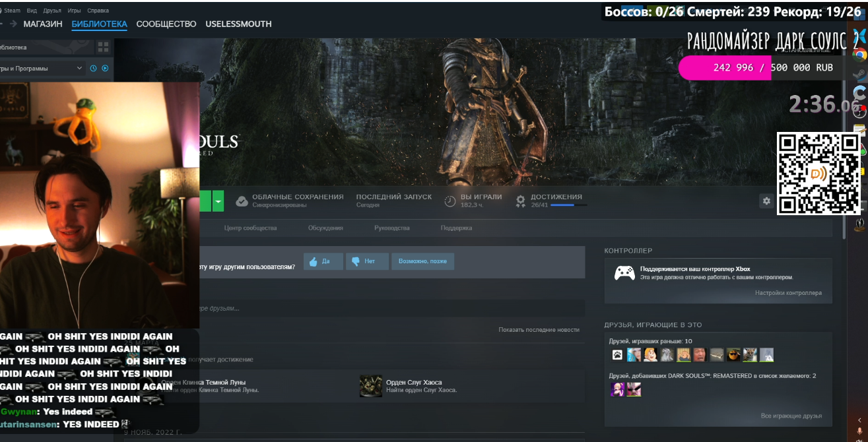Open Обсуждения link
Viewport: 868px width, 442px height.
[325, 228]
